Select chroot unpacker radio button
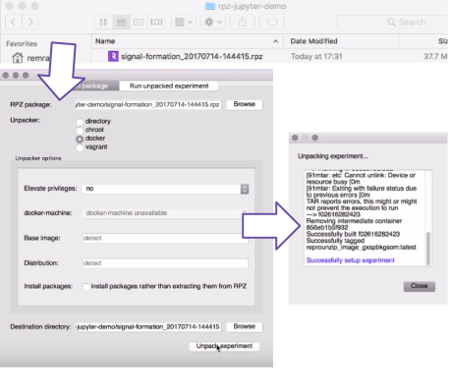 click(80, 130)
